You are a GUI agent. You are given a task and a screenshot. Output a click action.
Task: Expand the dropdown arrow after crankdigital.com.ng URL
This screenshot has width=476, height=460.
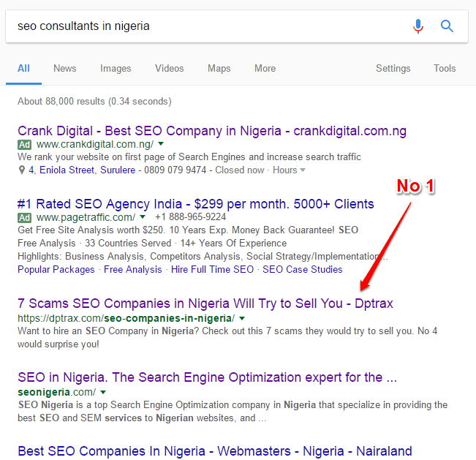point(161,144)
